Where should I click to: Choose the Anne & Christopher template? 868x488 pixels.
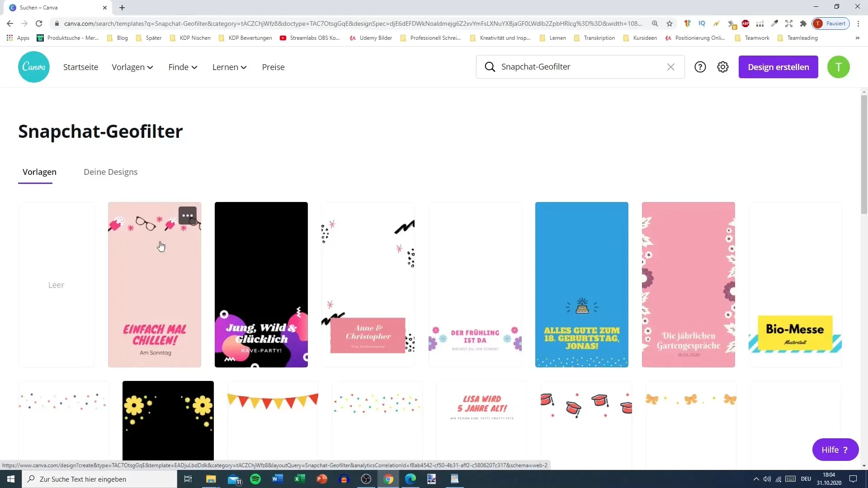pyautogui.click(x=368, y=285)
